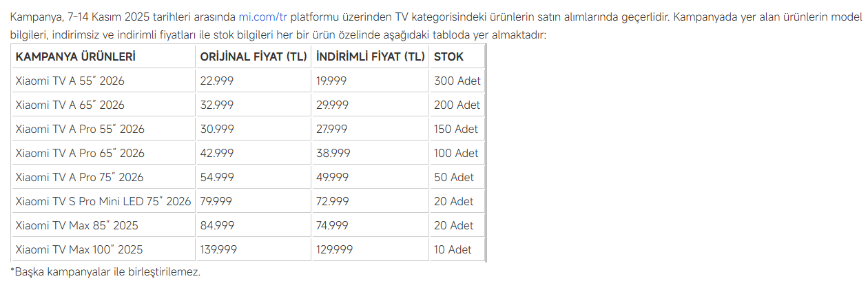Click Xiaomi TV S Pro Mini LED 75″ cell
Screen dimensions: 868x301
click(x=103, y=201)
